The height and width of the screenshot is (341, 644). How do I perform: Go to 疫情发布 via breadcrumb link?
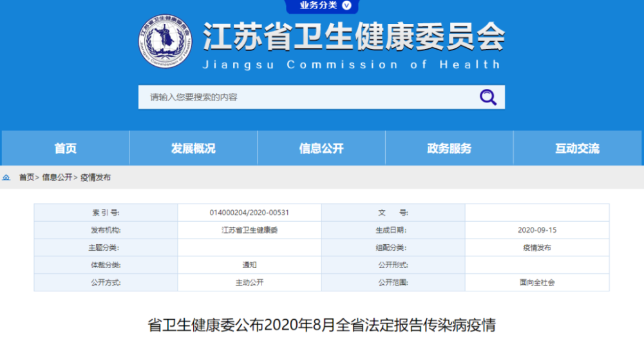click(95, 177)
